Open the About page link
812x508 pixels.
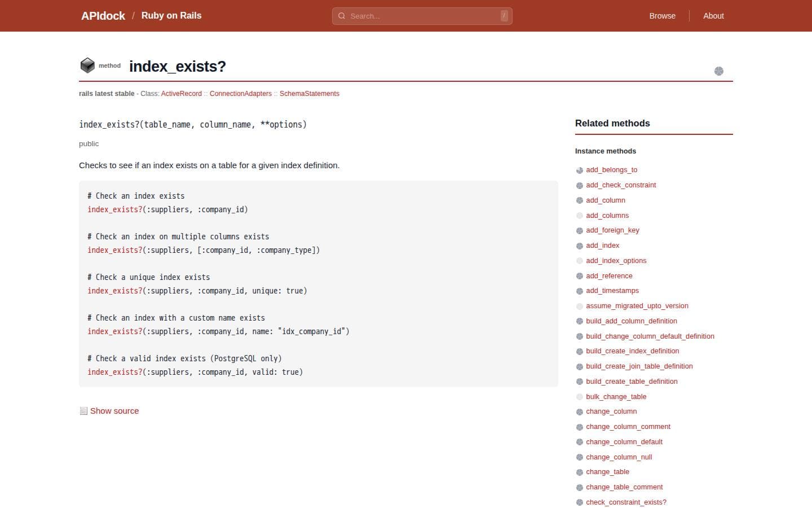713,16
